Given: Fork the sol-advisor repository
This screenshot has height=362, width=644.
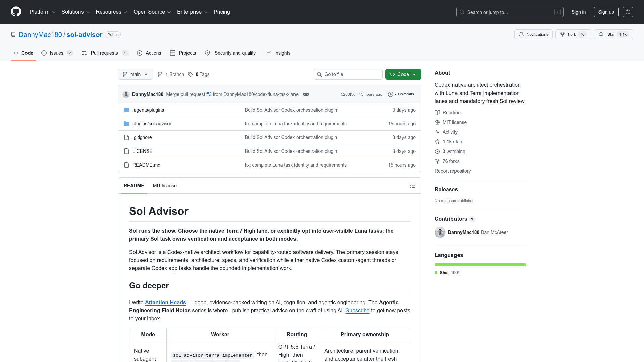Looking at the screenshot, I should pyautogui.click(x=573, y=34).
